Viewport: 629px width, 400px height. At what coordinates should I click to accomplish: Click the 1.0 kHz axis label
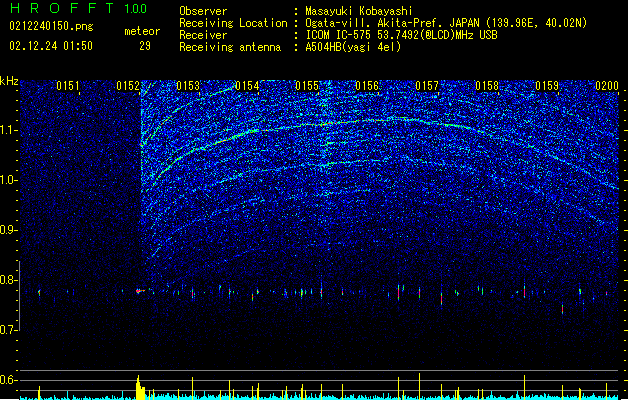[x=9, y=180]
